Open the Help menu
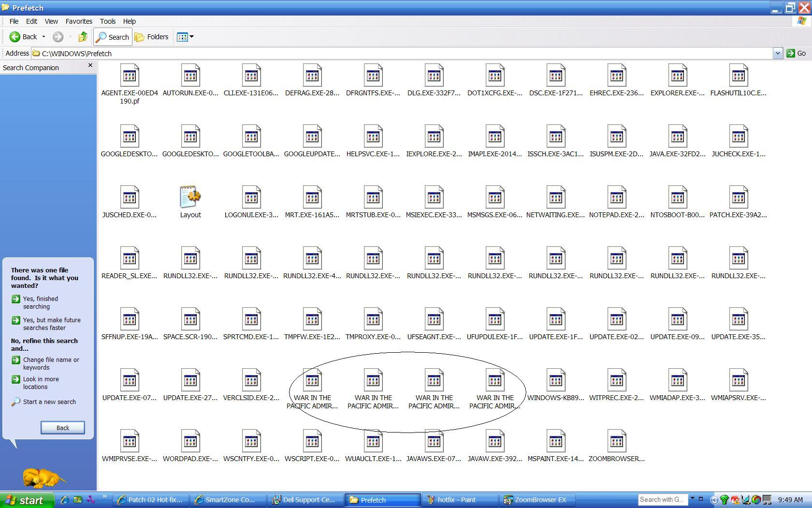The width and height of the screenshot is (812, 508). [x=129, y=21]
